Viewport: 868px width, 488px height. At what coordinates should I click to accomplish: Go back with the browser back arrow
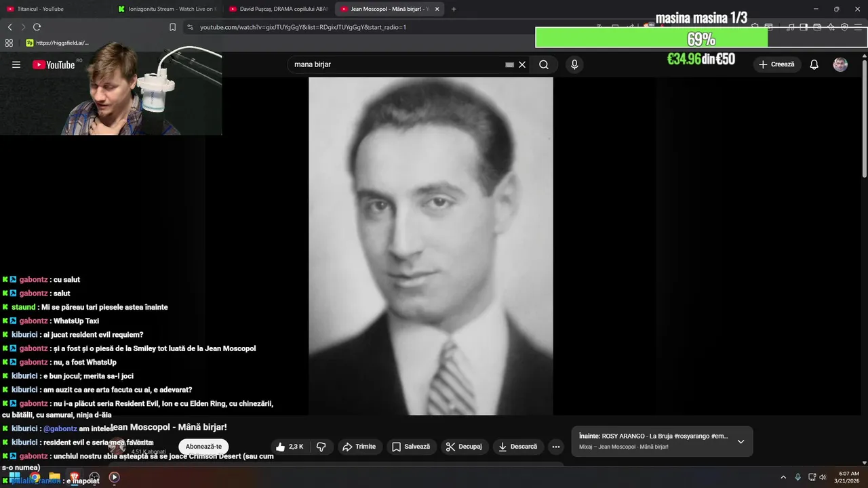coord(9,27)
